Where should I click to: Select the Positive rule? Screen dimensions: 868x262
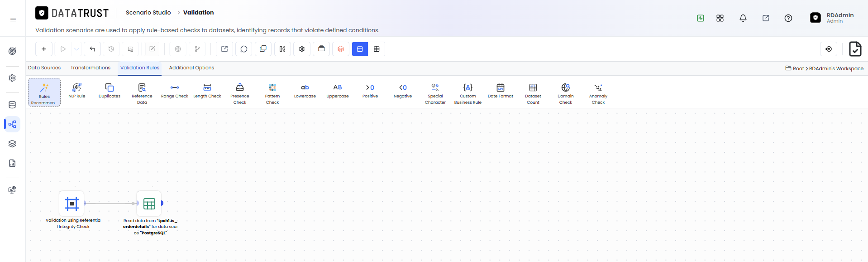[x=370, y=90]
